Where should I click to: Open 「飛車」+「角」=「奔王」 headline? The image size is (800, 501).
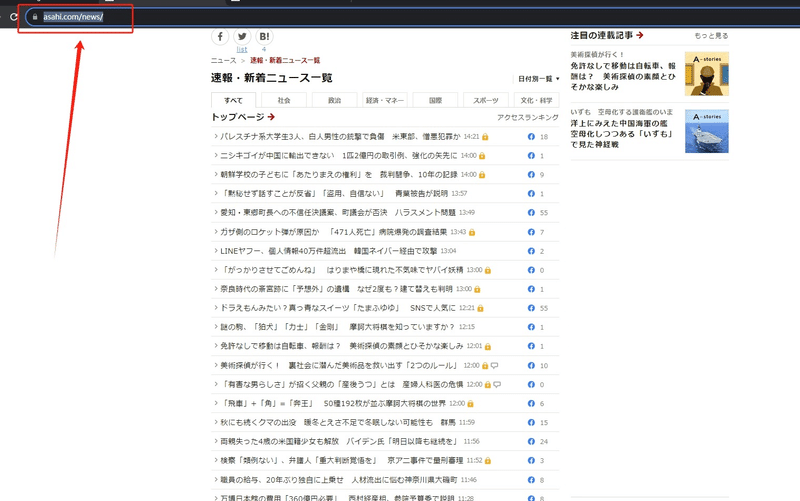pyautogui.click(x=333, y=403)
